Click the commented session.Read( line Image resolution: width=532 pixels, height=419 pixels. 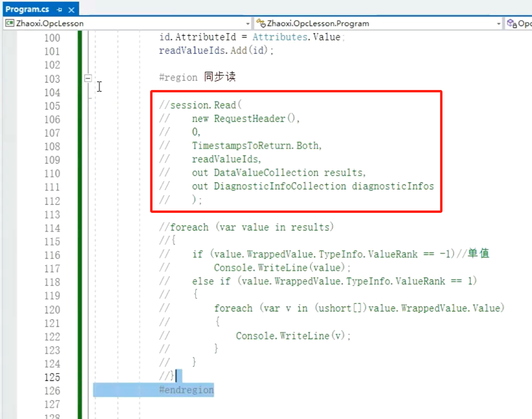point(200,105)
